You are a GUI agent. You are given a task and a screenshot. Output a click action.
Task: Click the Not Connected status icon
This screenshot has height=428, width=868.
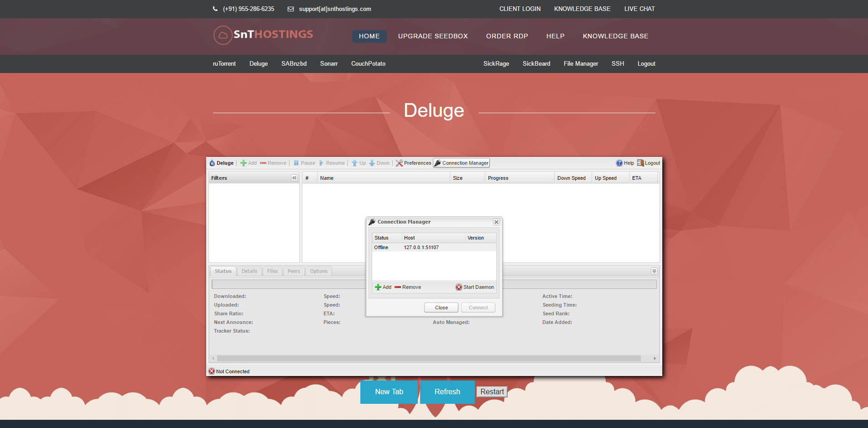[212, 371]
